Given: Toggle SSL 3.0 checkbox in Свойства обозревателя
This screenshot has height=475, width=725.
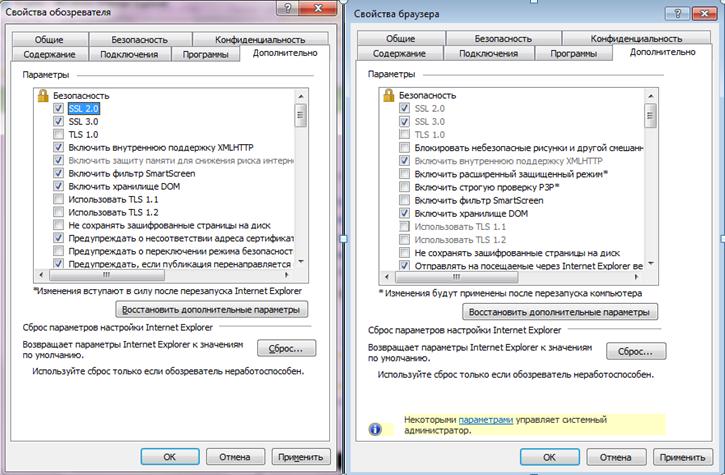Looking at the screenshot, I should pos(58,121).
